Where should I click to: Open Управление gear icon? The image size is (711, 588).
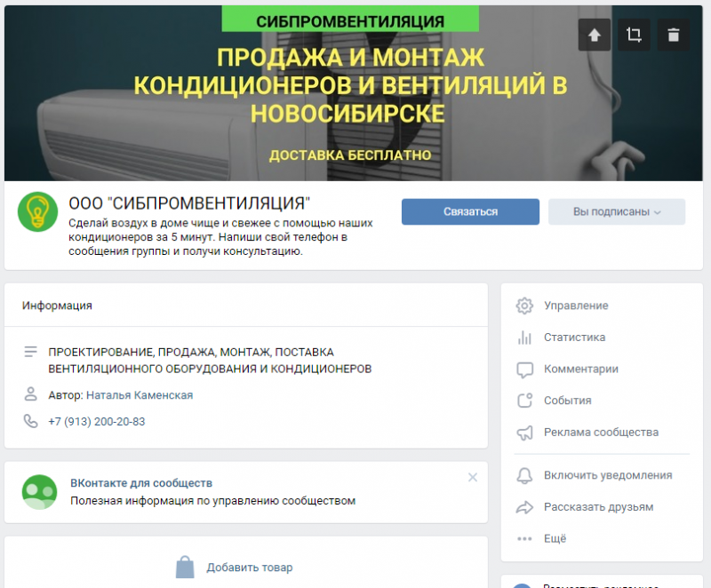(524, 306)
